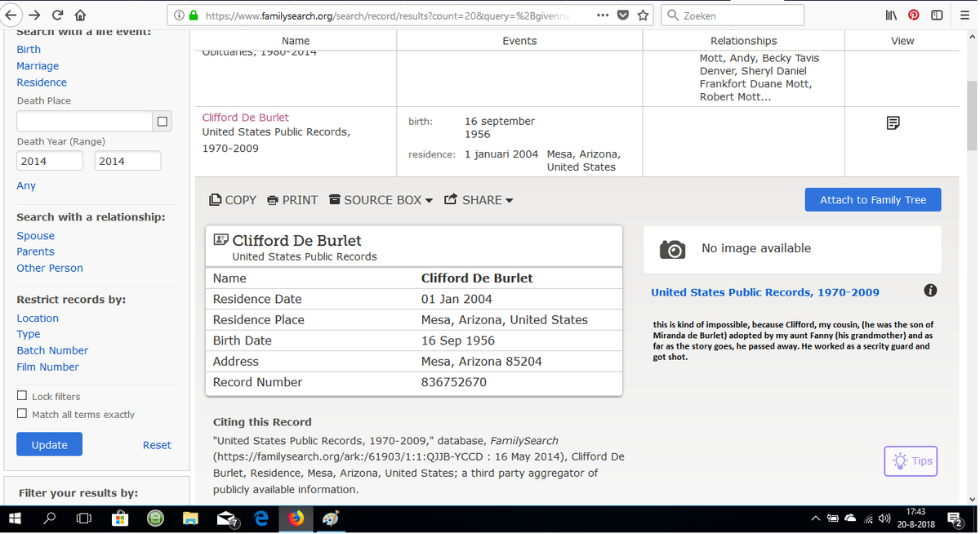
Task: Restrict records by Location
Action: click(x=38, y=318)
